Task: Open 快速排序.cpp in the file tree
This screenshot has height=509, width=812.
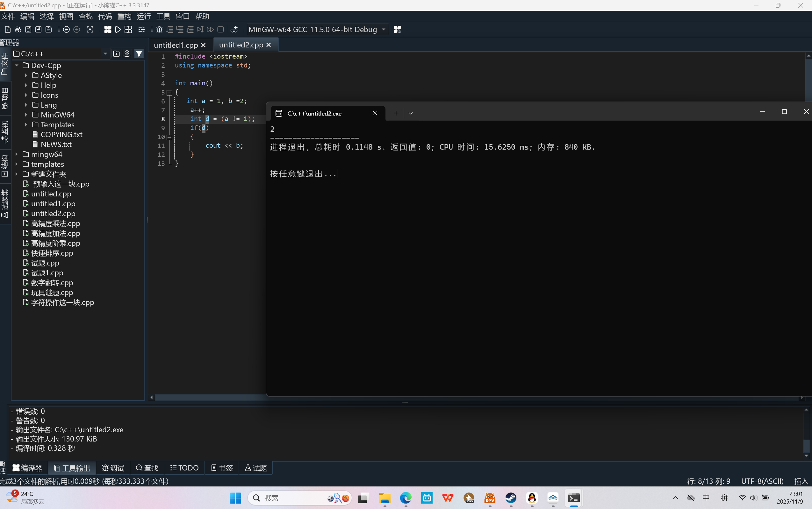Action: [52, 253]
